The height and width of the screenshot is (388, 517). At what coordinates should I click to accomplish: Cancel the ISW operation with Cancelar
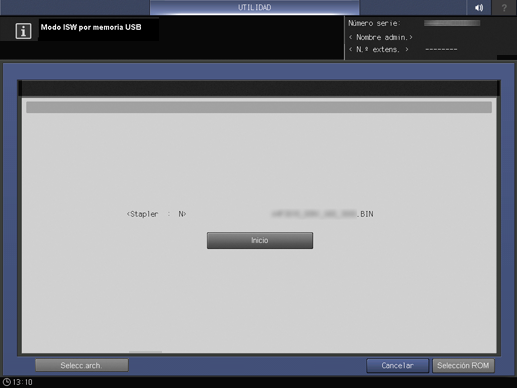point(397,366)
